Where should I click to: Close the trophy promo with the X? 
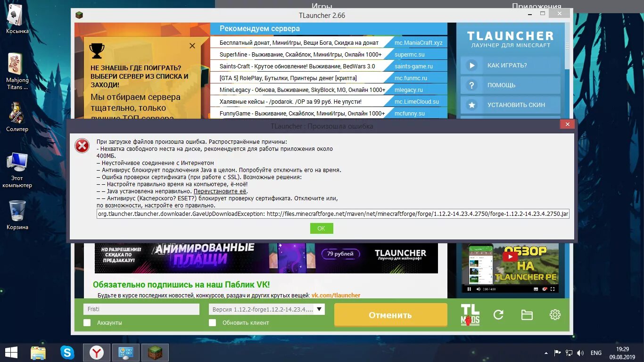coord(192,46)
